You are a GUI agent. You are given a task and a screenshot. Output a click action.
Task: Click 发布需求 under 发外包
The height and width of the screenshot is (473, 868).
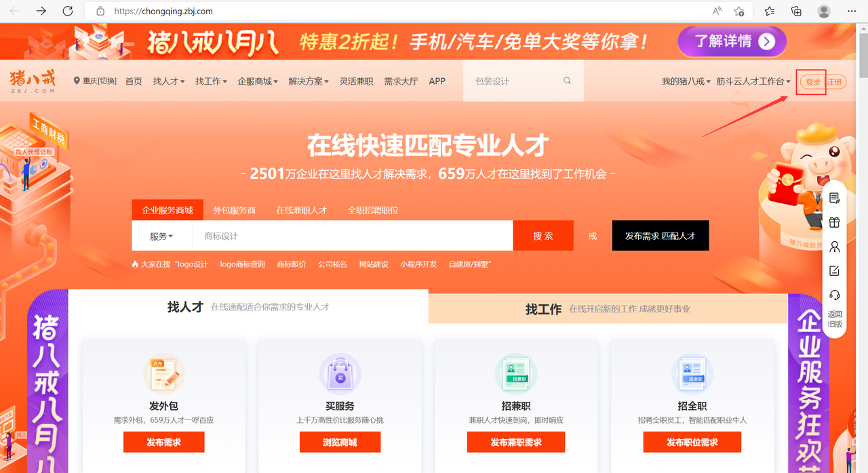tap(163, 443)
